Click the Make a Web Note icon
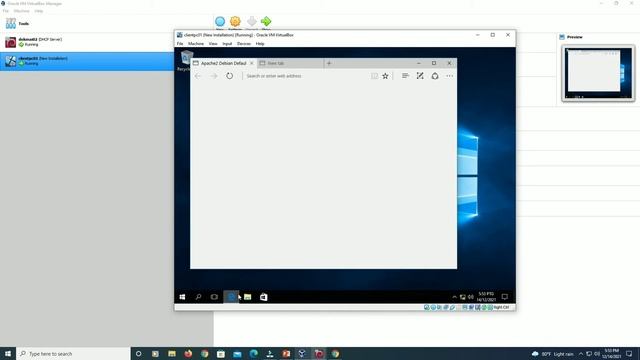 420,76
